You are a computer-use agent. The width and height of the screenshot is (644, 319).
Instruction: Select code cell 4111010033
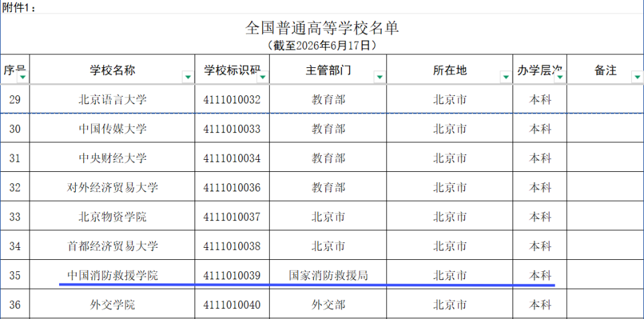pos(232,128)
